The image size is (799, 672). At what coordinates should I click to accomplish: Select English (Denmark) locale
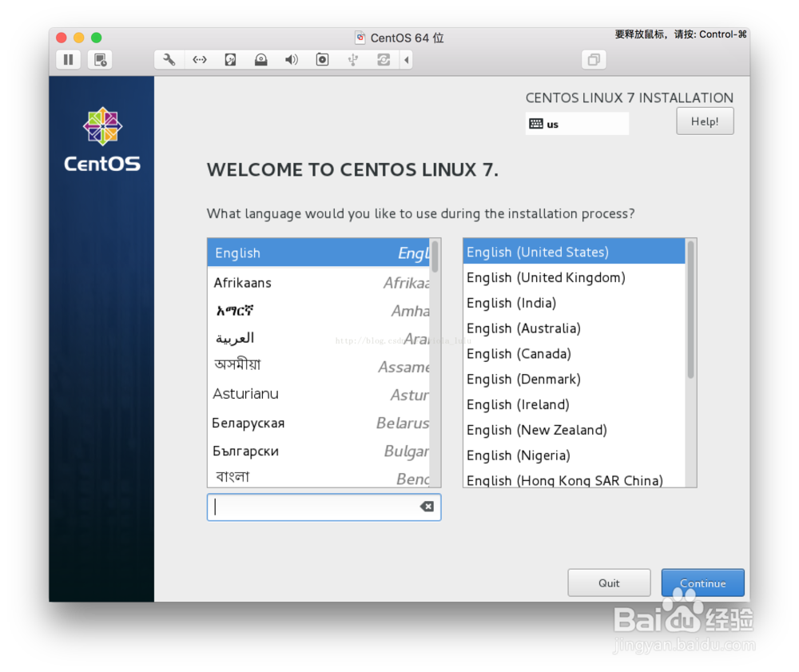click(574, 379)
